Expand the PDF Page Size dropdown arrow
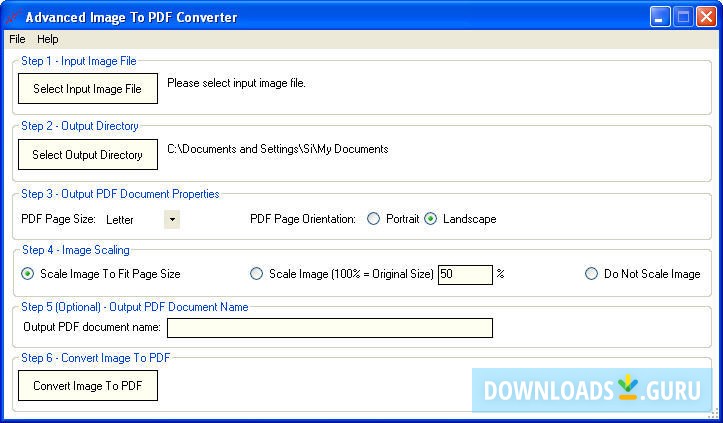This screenshot has height=423, width=723. (172, 220)
